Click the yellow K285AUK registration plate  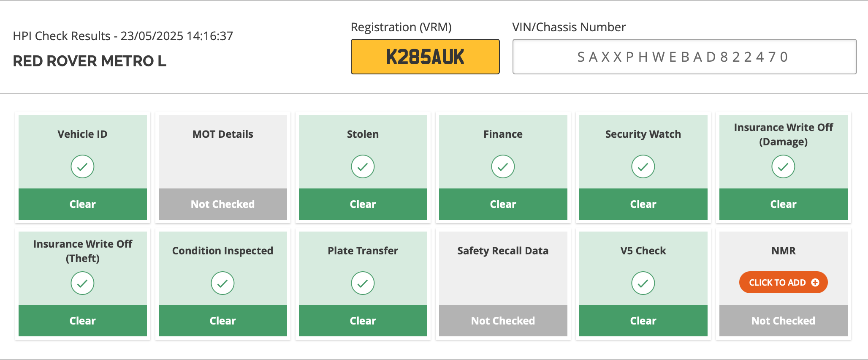pos(425,57)
